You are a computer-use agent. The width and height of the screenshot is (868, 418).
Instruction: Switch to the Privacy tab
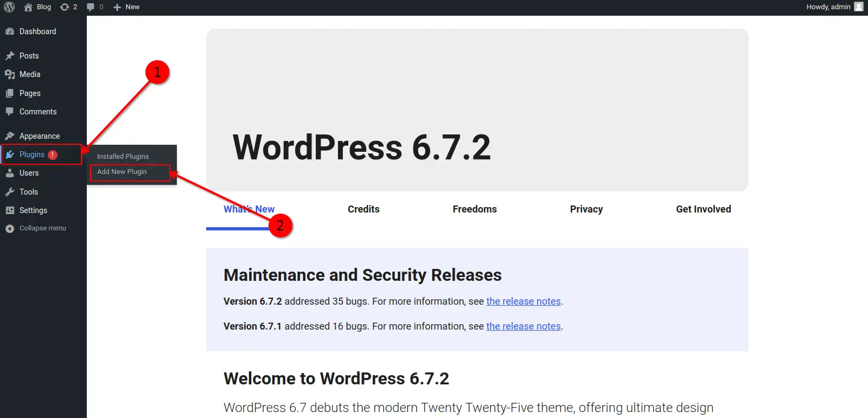[586, 209]
